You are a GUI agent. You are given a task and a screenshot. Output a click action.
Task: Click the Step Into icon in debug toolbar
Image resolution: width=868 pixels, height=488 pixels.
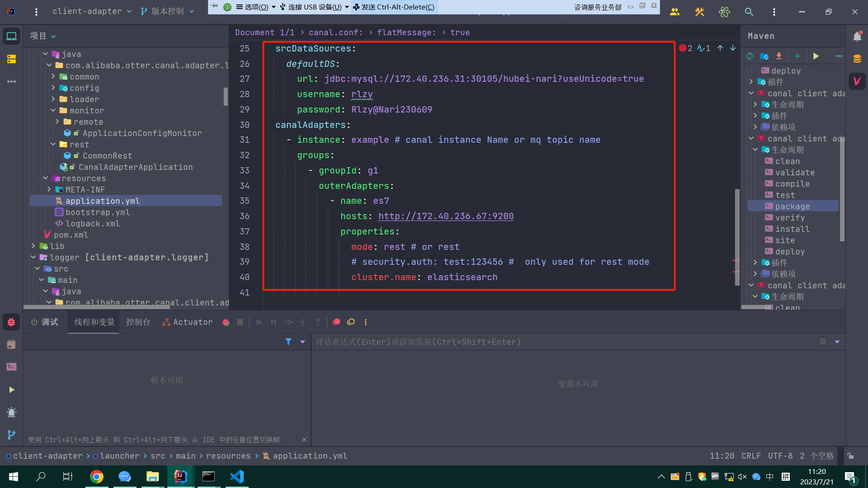coord(303,322)
